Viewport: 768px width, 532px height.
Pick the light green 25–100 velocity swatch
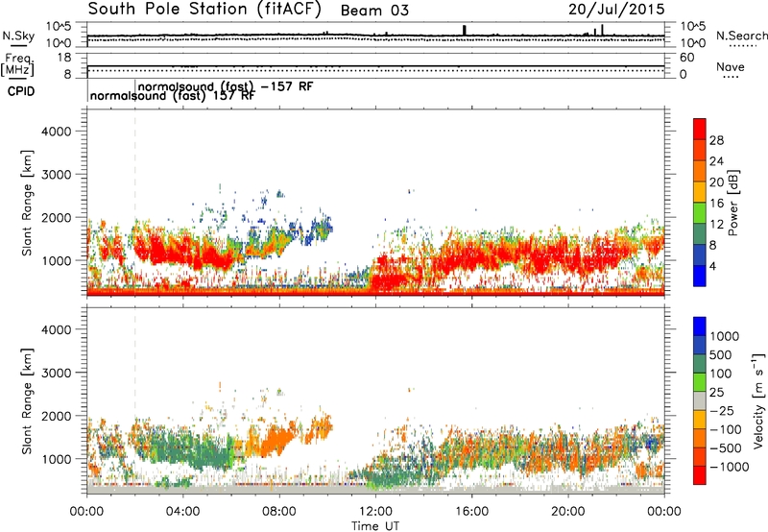tap(700, 382)
